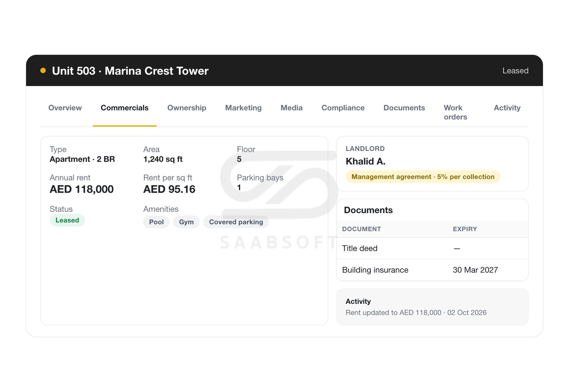Viewport: 569px width, 392px height.
Task: Select the Work orders tab
Action: [x=456, y=112]
